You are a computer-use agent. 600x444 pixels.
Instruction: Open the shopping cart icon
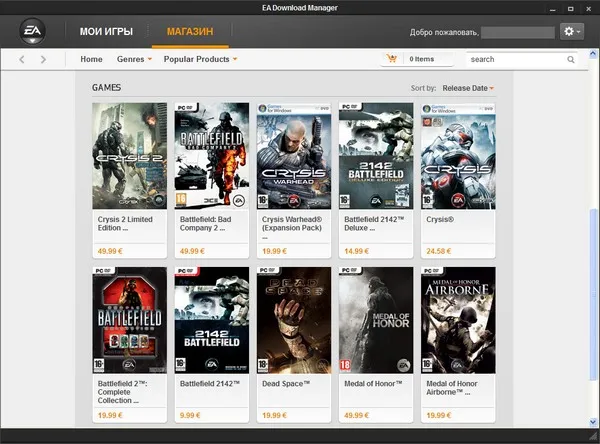[x=391, y=60]
